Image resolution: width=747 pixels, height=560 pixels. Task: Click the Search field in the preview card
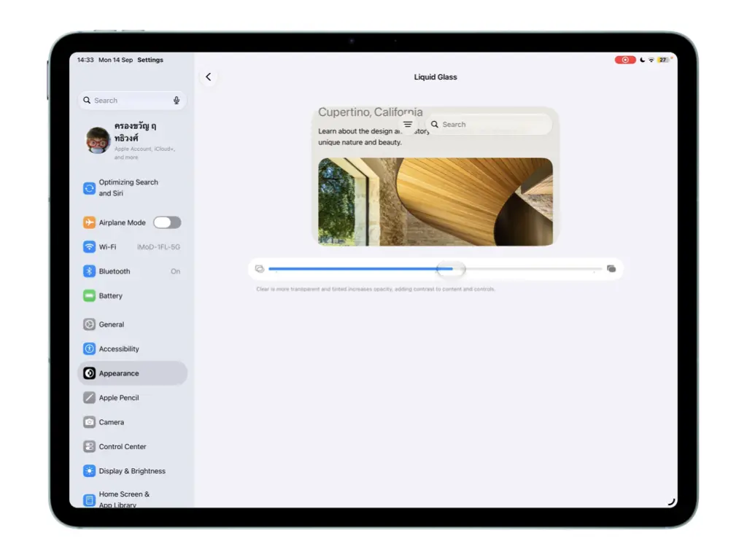(x=489, y=124)
